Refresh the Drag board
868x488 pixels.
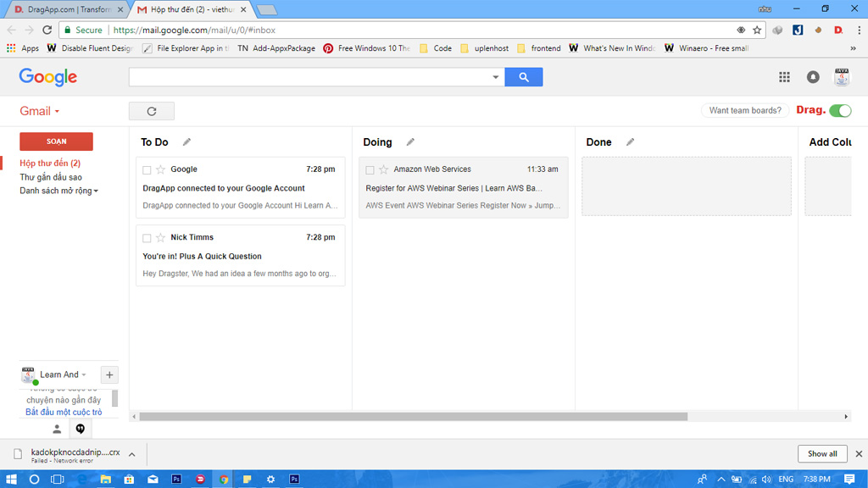coord(152,111)
